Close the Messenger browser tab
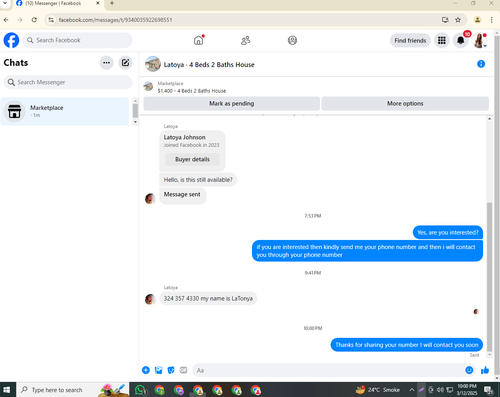The image size is (500, 397). click(x=98, y=3)
